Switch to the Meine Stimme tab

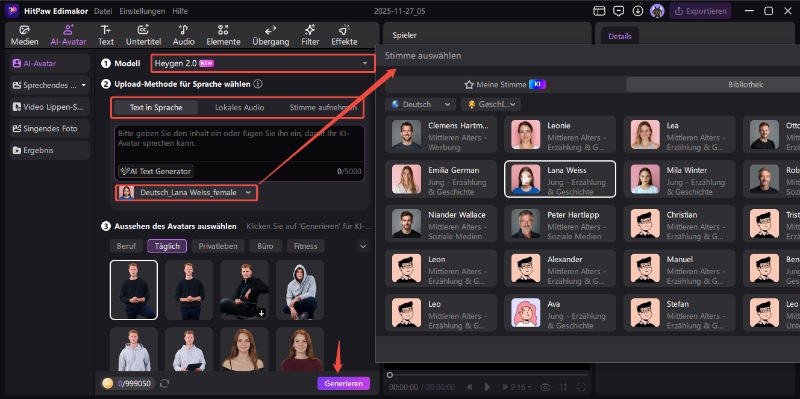(x=505, y=85)
